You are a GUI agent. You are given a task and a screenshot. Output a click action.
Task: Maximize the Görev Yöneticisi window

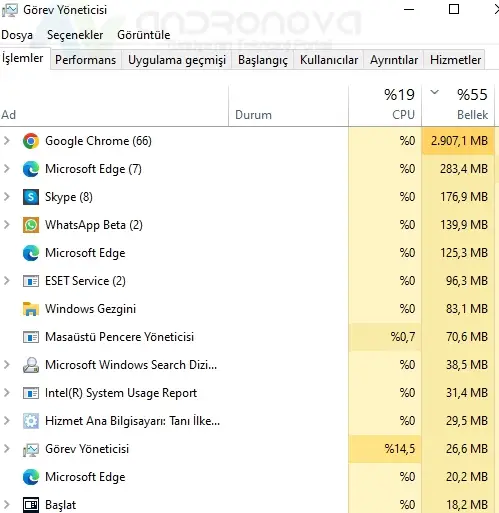click(454, 9)
